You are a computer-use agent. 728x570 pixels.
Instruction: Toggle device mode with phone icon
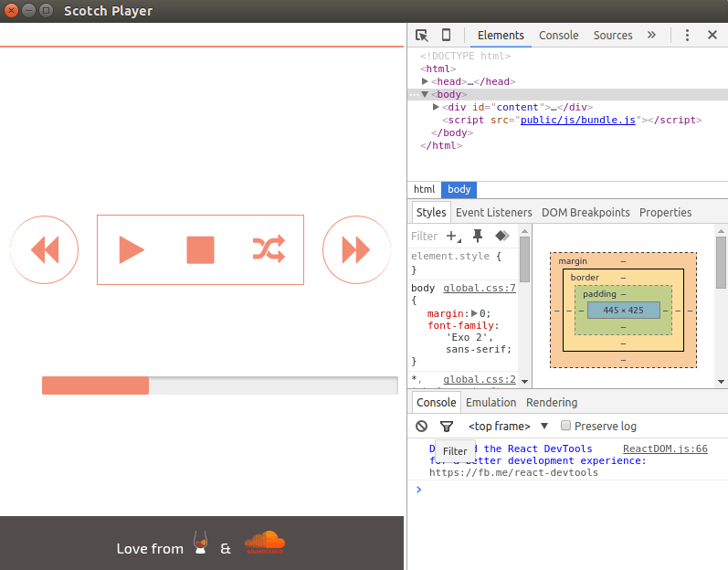(446, 36)
